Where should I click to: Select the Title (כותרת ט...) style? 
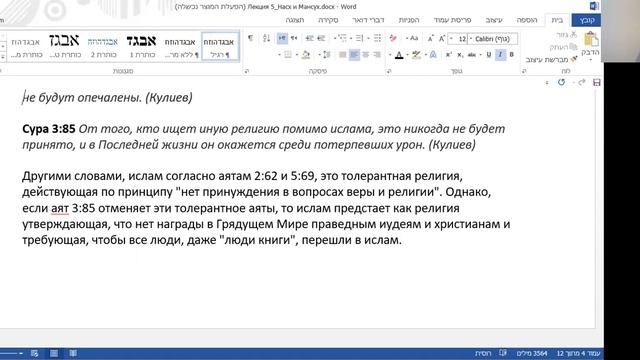coord(65,47)
